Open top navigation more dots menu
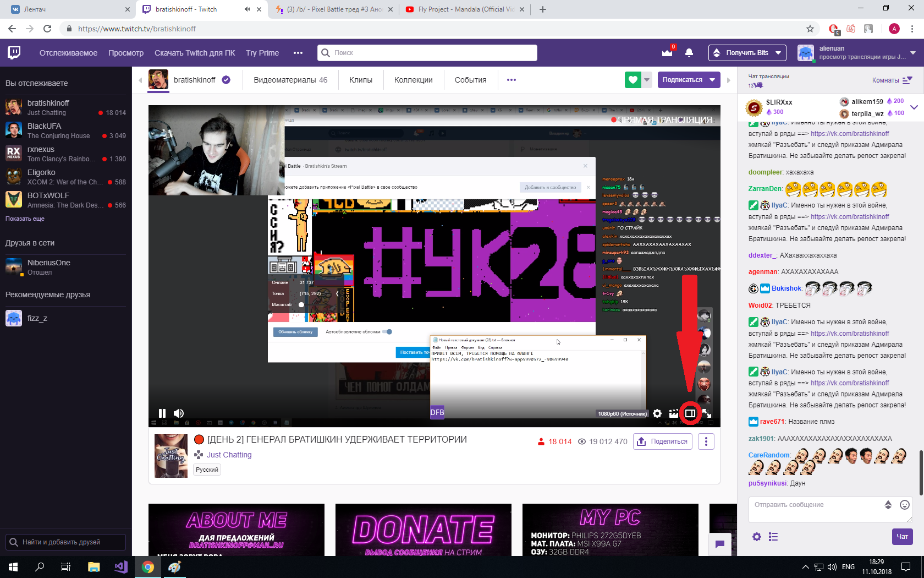This screenshot has width=924, height=578. coord(298,53)
